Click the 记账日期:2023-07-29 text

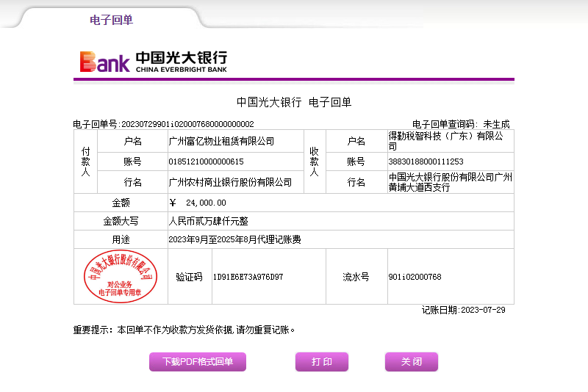(x=464, y=310)
